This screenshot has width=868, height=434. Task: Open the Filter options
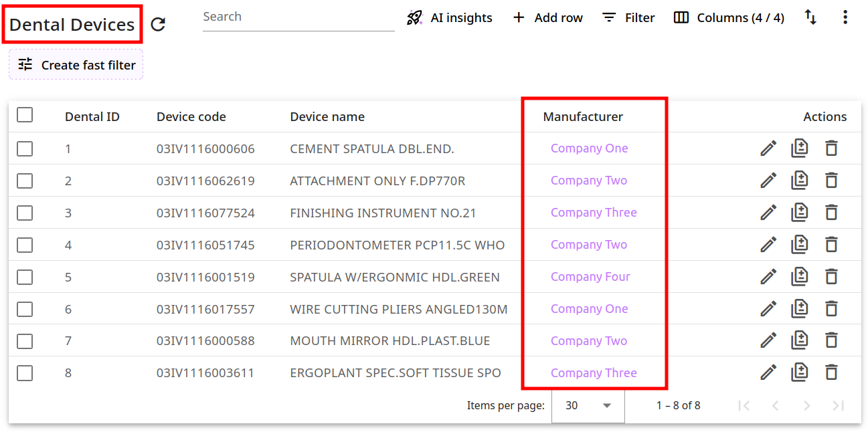coord(628,18)
